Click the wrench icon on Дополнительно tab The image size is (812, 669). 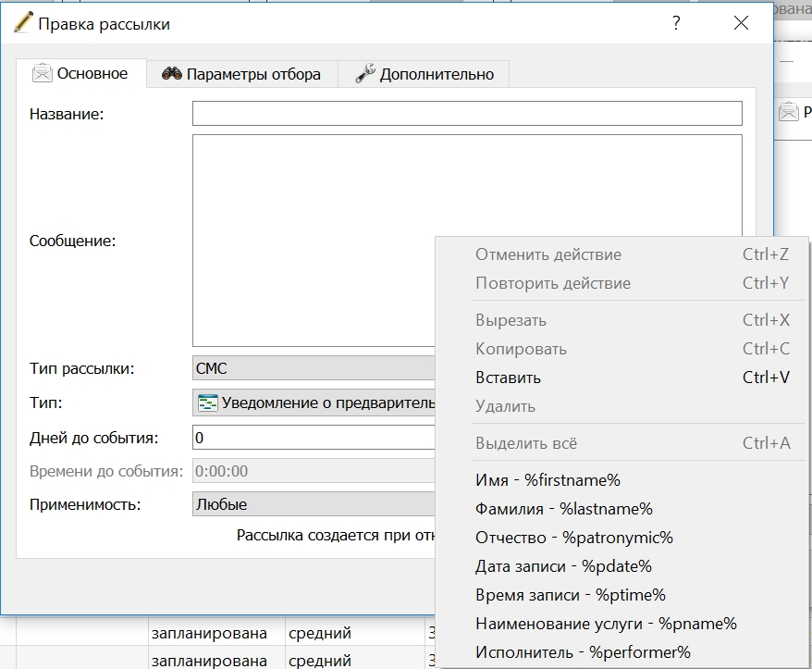coord(365,74)
